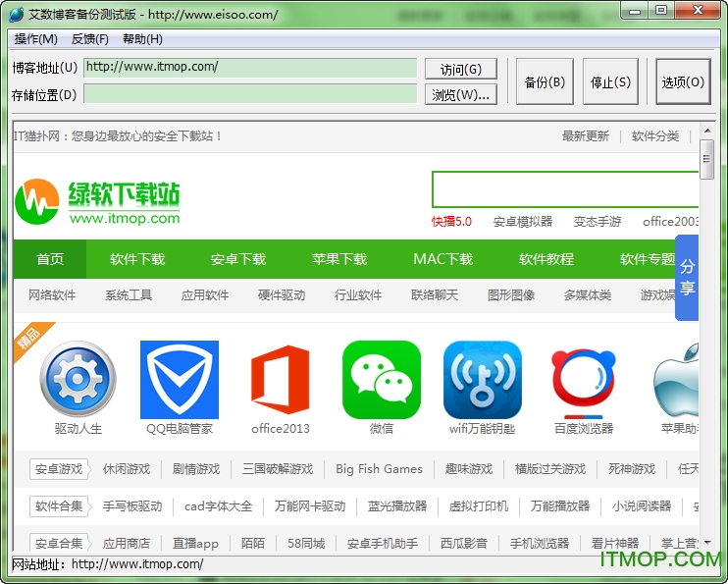This screenshot has height=584, width=728.
Task: Open the 软件分类 link at top
Action: [x=655, y=136]
